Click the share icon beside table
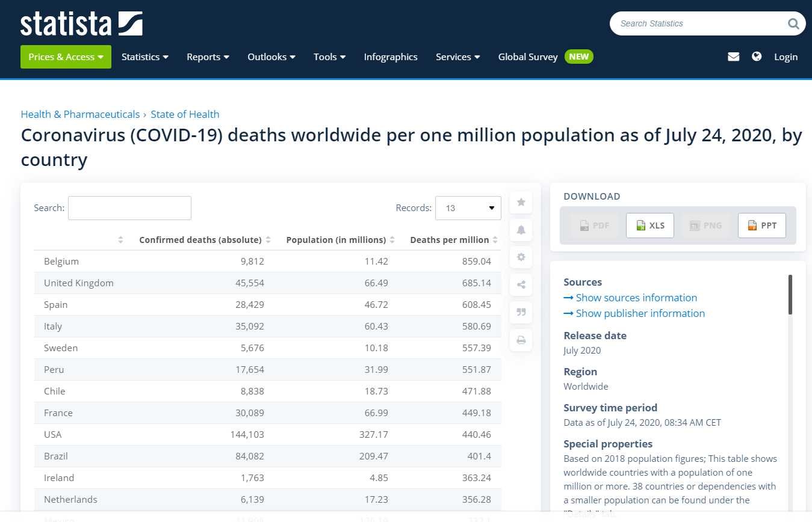The image size is (812, 522). [521, 284]
